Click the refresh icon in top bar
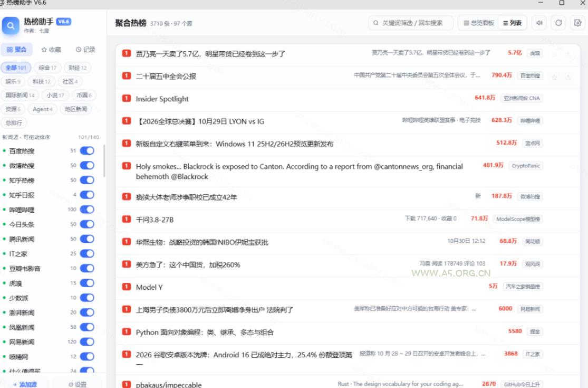Screen dimensions: 588x388 point(558,23)
